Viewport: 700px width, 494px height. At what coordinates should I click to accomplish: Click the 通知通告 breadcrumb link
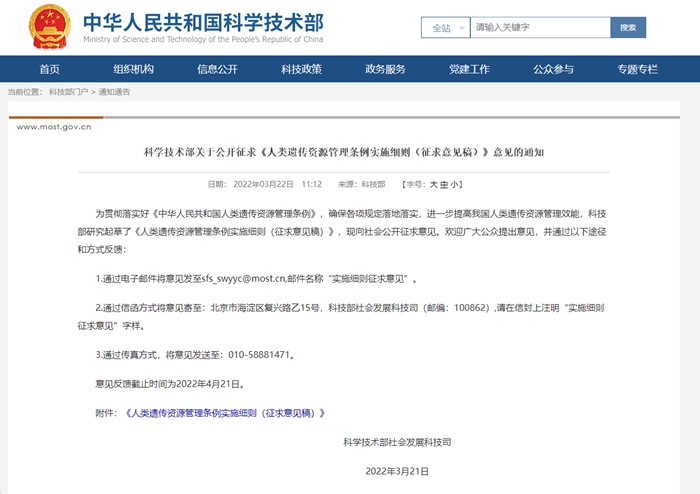(114, 92)
